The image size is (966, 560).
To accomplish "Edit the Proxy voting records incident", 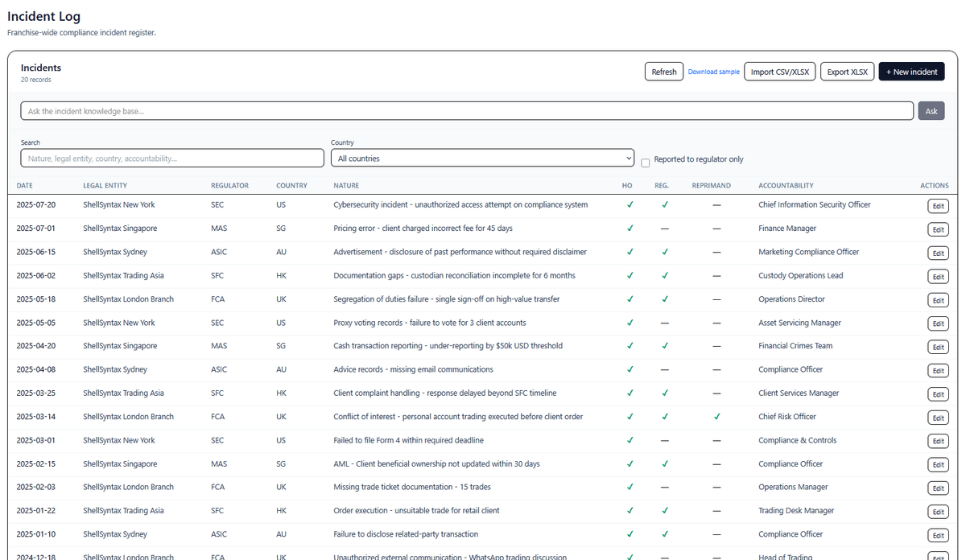I will [938, 323].
